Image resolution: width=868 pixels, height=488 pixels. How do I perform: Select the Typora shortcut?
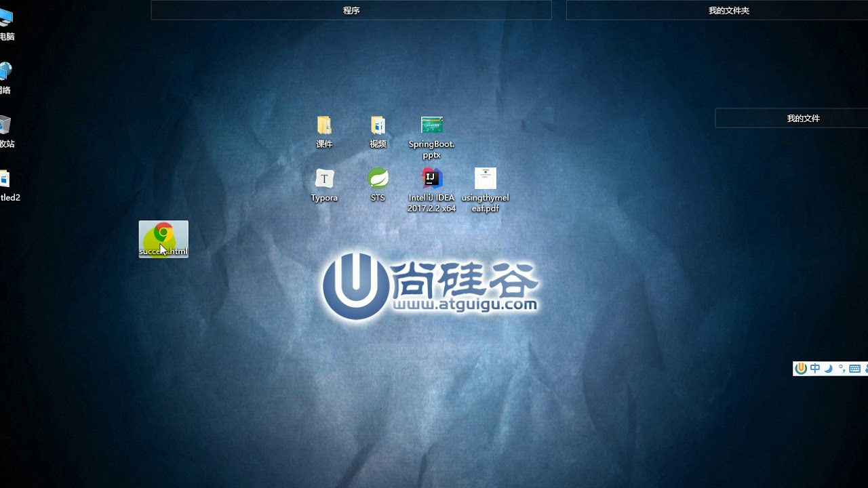324,185
